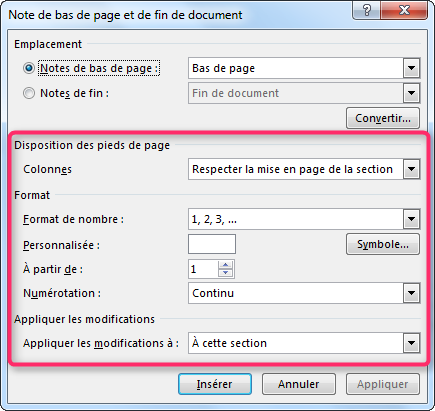The image size is (435, 411).
Task: Click the Personnalisée text field
Action: point(212,244)
